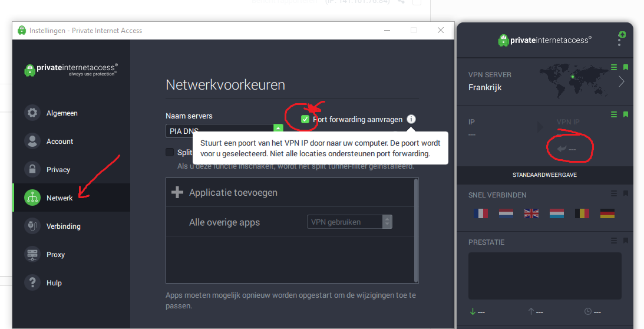Toggle the Prestatie tile bookmark

click(626, 241)
